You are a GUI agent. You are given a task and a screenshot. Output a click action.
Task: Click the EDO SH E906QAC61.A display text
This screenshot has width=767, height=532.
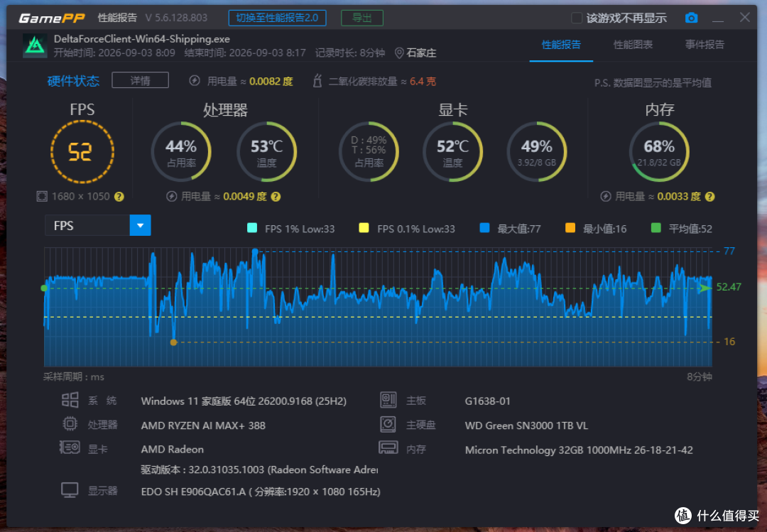261,492
